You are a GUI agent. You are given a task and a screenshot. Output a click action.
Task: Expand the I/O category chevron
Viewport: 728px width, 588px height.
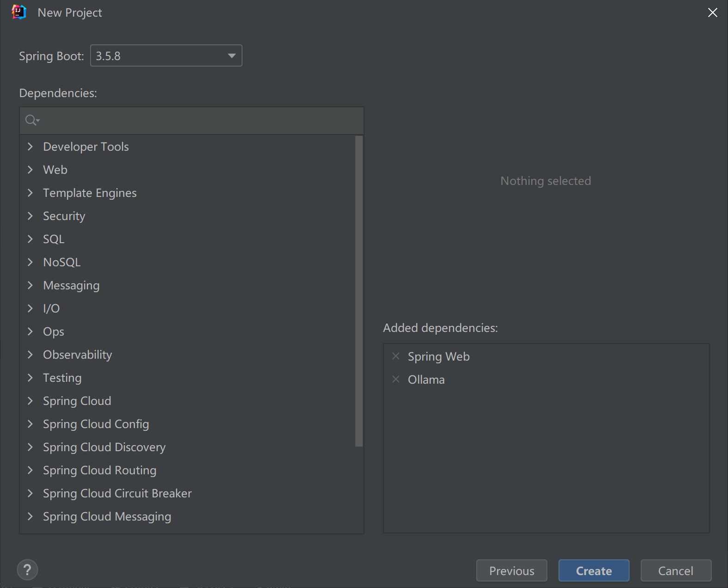click(x=30, y=308)
